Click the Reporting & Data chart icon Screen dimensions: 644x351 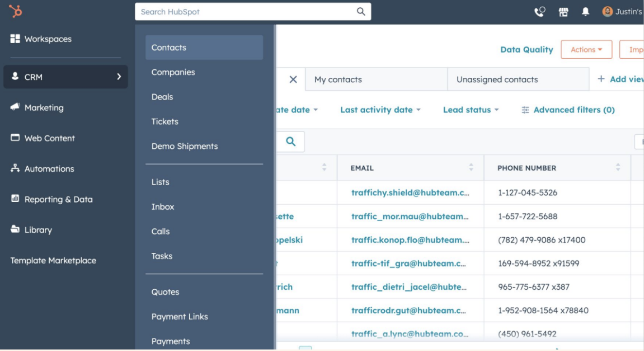click(15, 198)
